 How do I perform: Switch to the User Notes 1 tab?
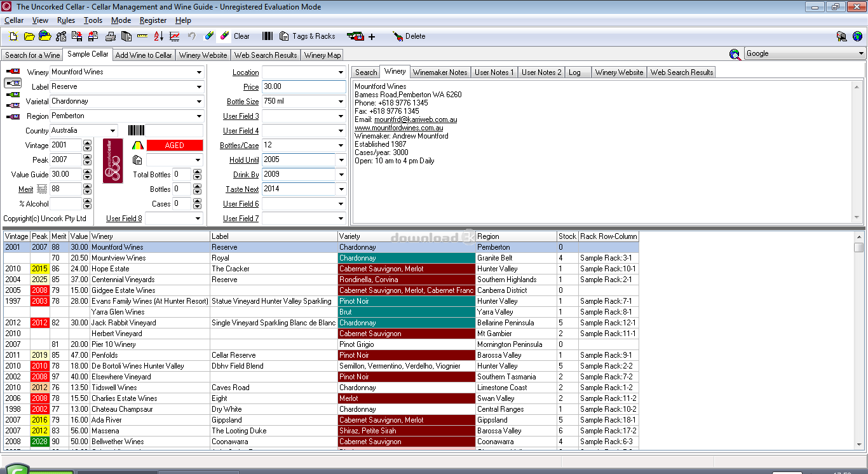494,72
